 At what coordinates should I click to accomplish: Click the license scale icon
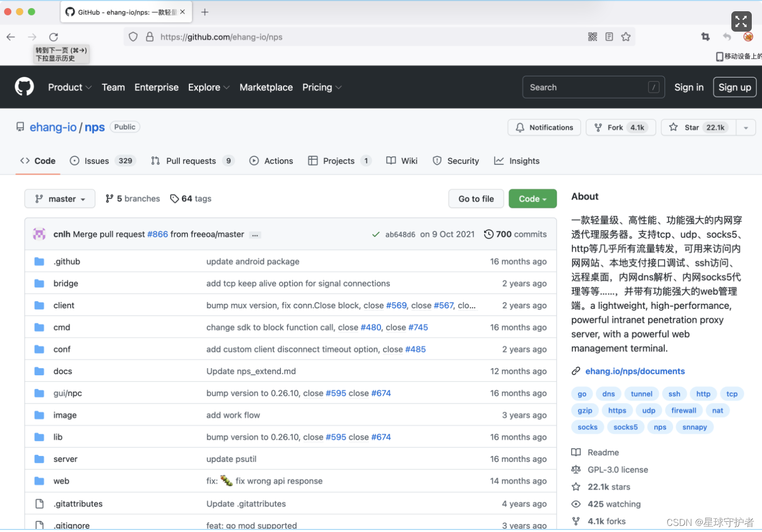click(576, 470)
